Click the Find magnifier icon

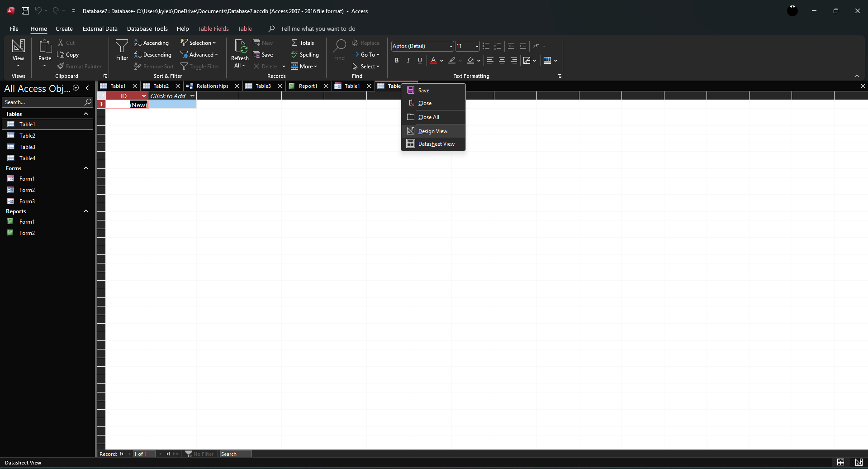tap(340, 46)
